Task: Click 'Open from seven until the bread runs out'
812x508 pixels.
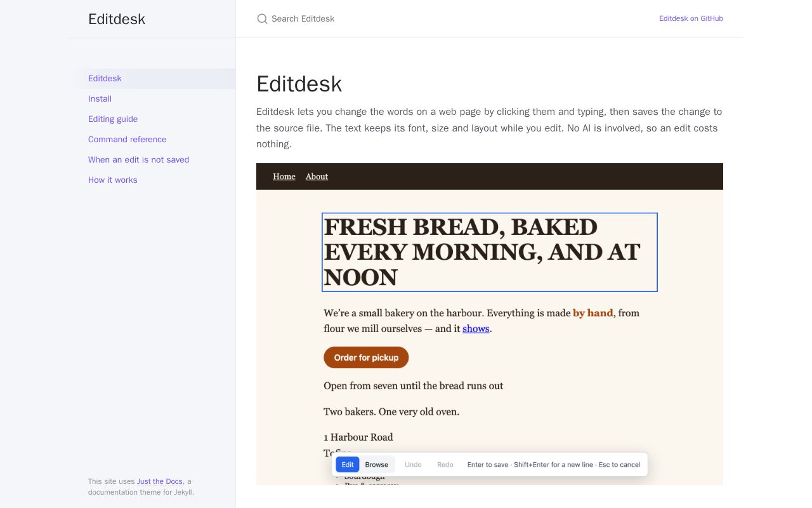Action: 414,386
